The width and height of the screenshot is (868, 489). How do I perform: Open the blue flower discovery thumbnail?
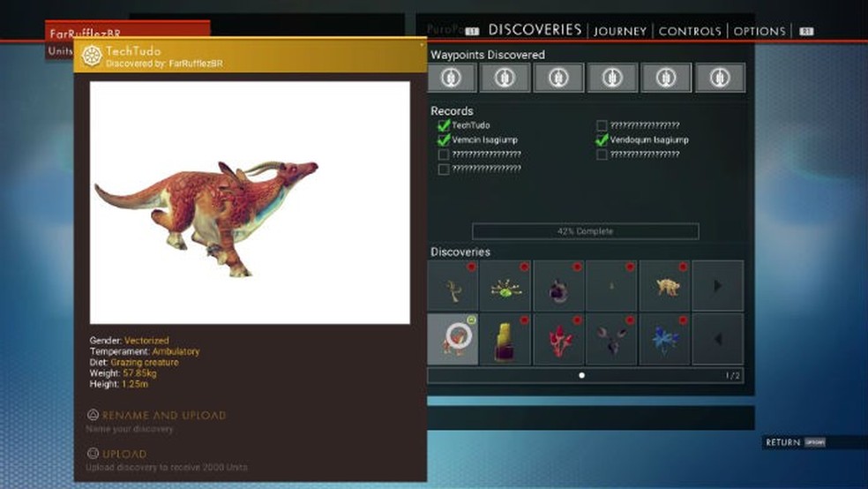click(665, 339)
